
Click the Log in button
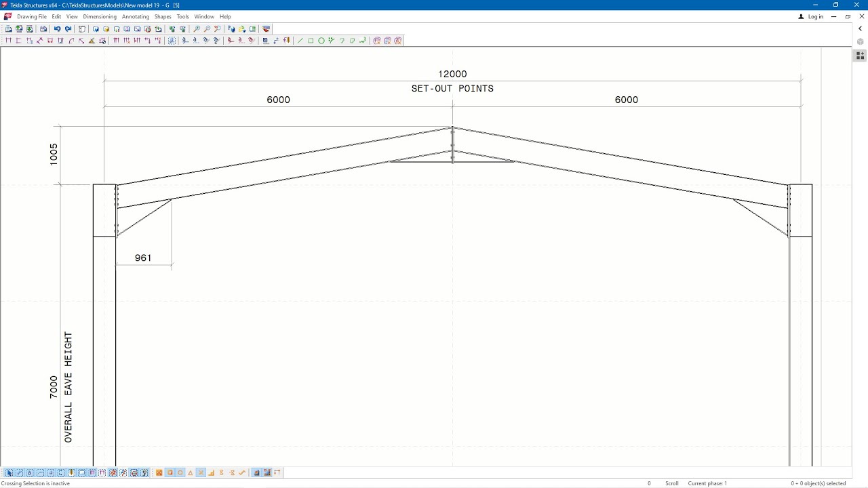coord(811,16)
